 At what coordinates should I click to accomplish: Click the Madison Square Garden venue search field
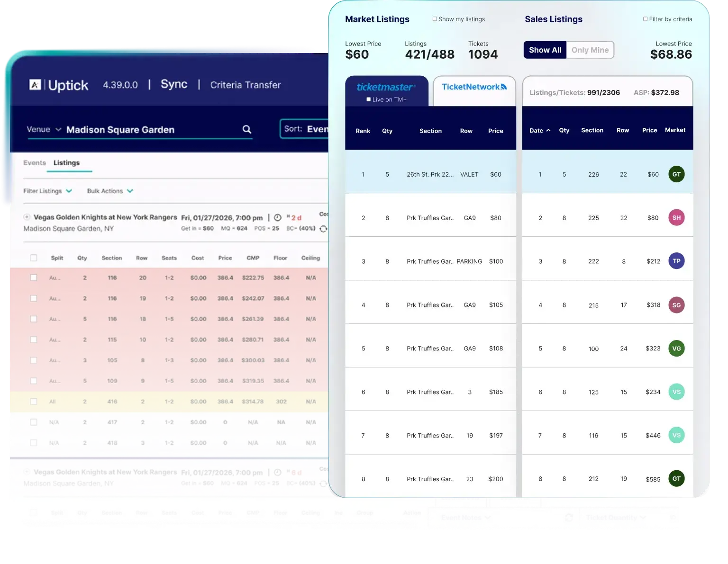(x=152, y=130)
